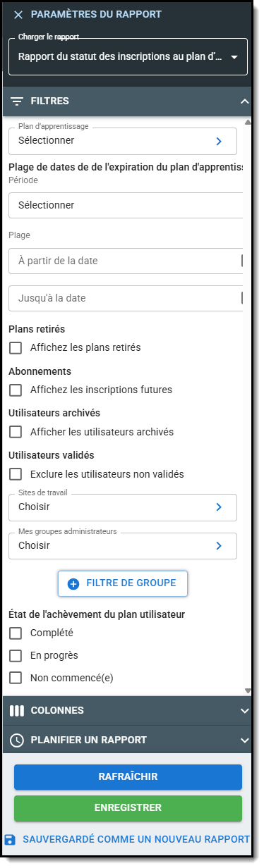Screen dimensions: 264x868
Task: Enable Affichez les plans retirés checkbox
Action: [x=16, y=347]
